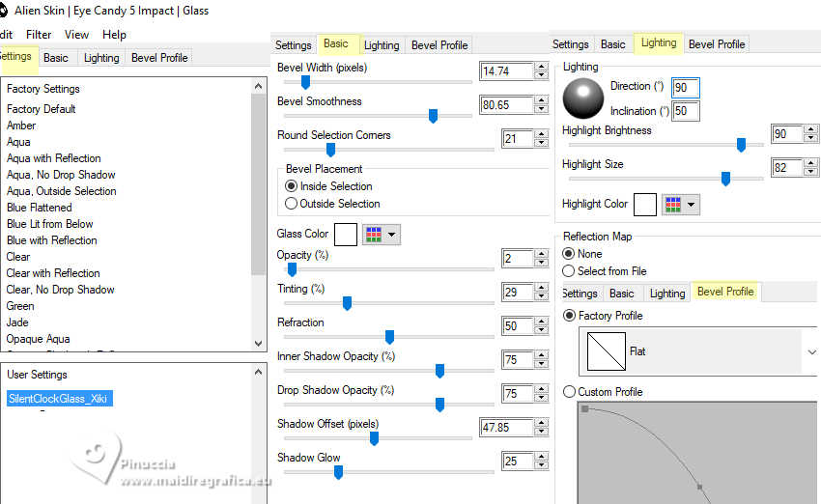Open the Highlight Color dropdown arrow
Screen dimensions: 821x504
692,205
